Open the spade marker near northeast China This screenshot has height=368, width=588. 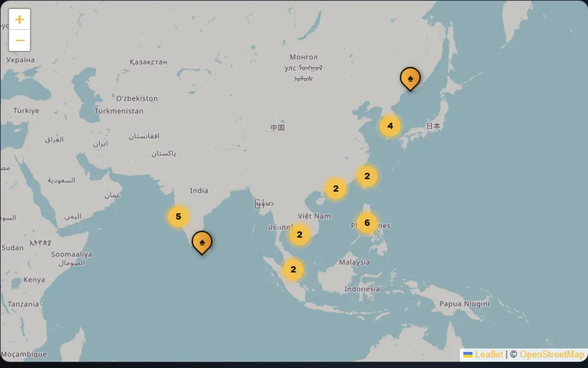410,79
